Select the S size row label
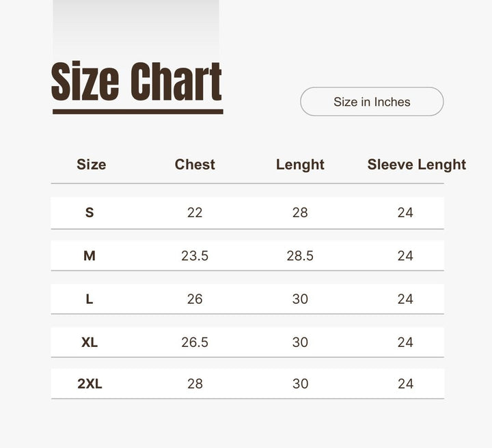 click(x=90, y=212)
